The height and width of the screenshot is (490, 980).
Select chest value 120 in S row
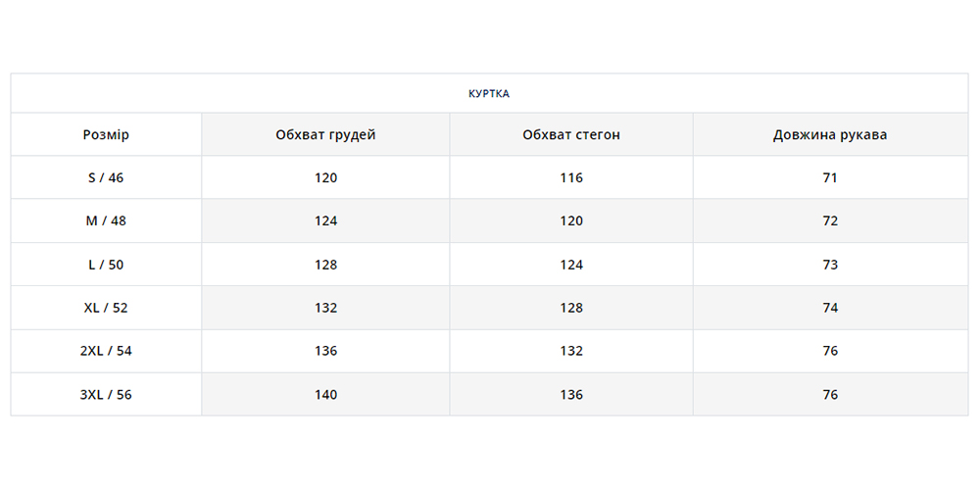click(326, 178)
